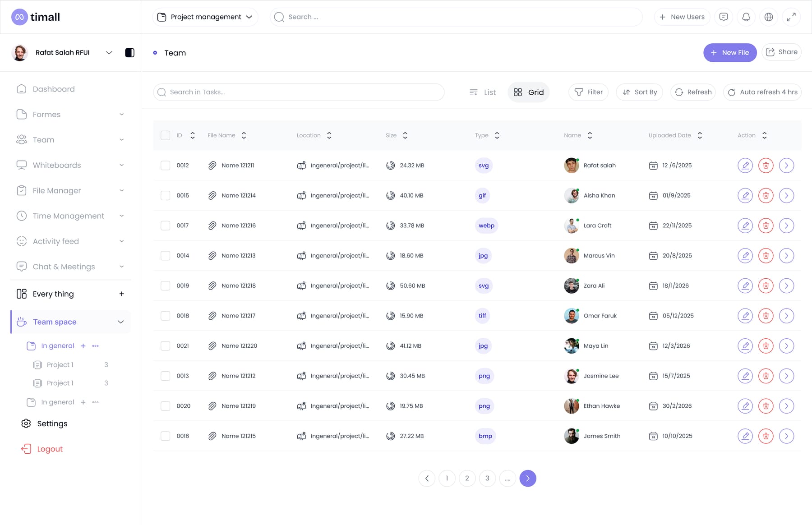The width and height of the screenshot is (812, 525).
Task: Toggle fullscreen expand icon
Action: [x=791, y=17]
